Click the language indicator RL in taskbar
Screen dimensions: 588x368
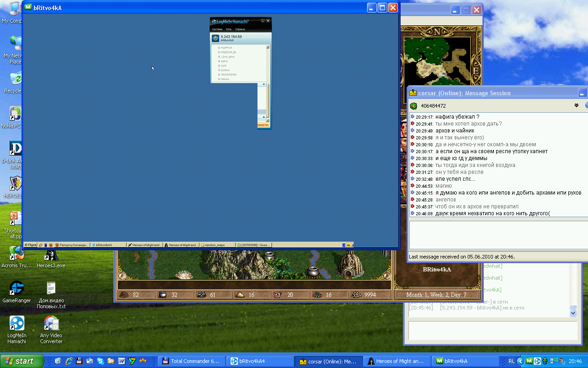tap(512, 361)
